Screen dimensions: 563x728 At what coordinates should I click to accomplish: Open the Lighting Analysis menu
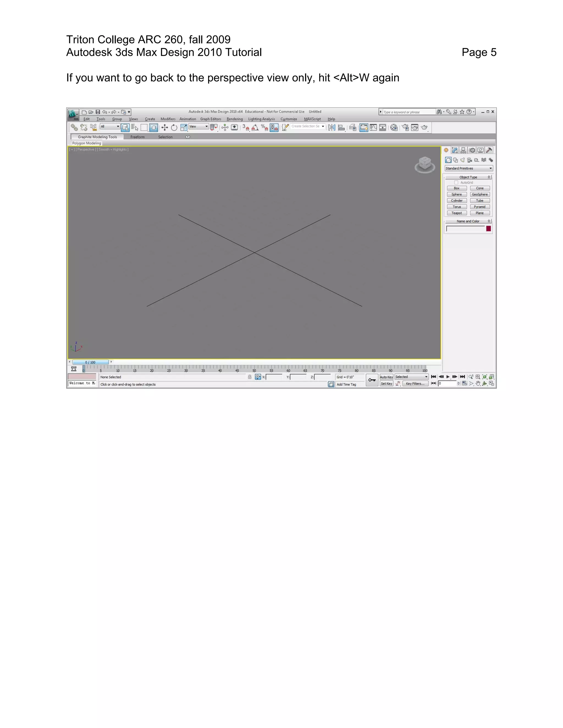pyautogui.click(x=261, y=119)
